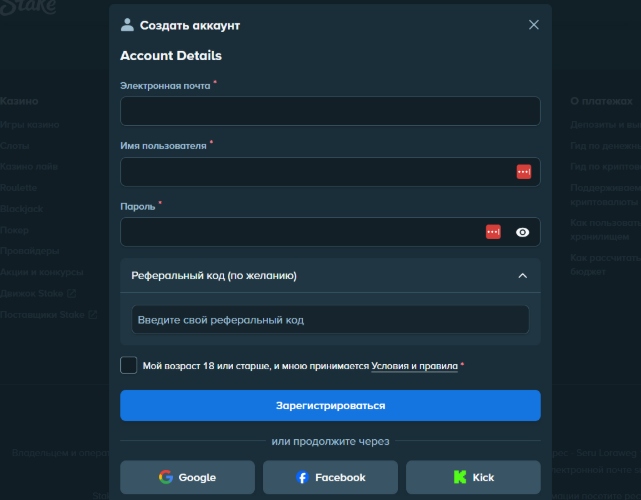
Task: Show password with the eye icon
Action: pos(522,232)
